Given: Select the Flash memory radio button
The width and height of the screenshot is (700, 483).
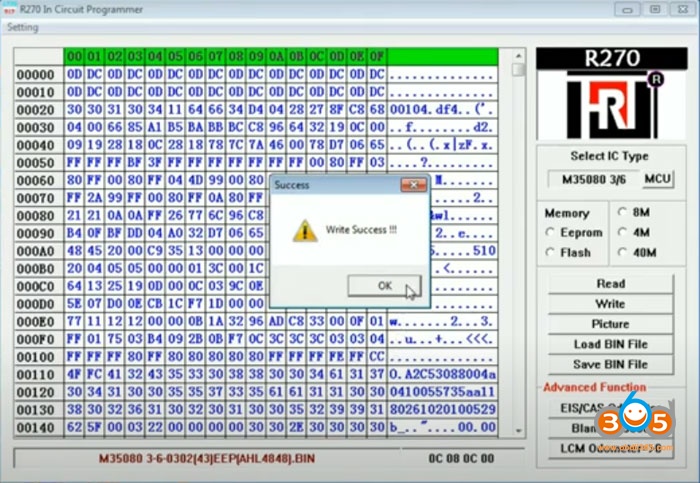Looking at the screenshot, I should (x=550, y=253).
